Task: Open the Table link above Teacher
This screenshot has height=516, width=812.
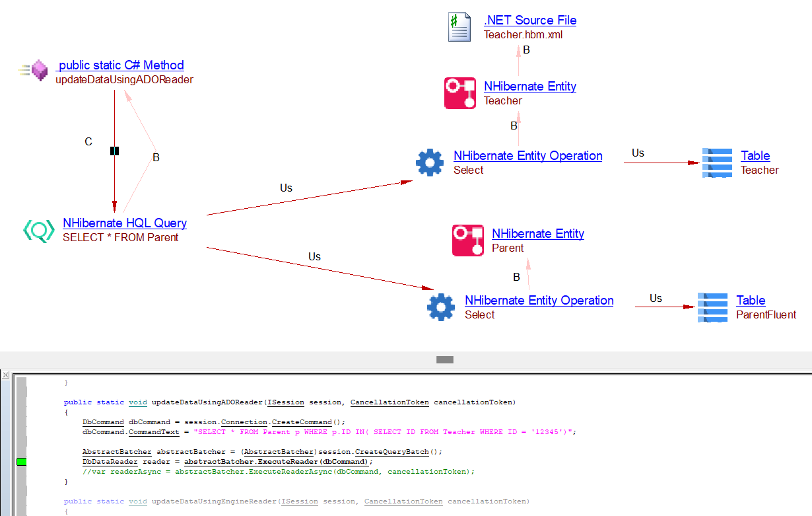Action: click(x=755, y=156)
